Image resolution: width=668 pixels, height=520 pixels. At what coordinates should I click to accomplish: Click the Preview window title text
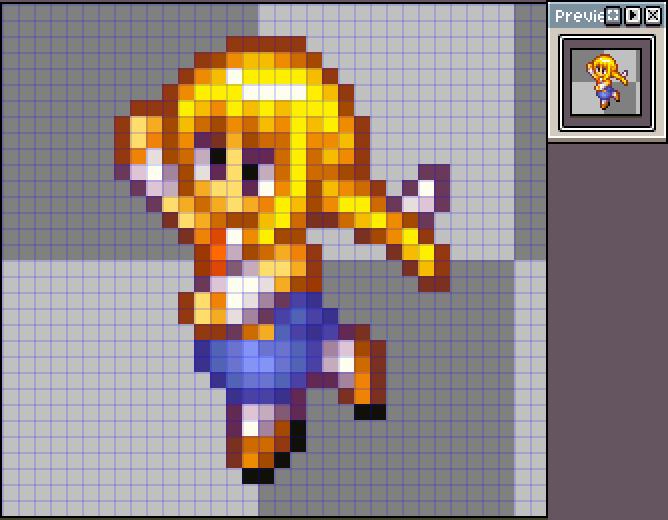(580, 16)
